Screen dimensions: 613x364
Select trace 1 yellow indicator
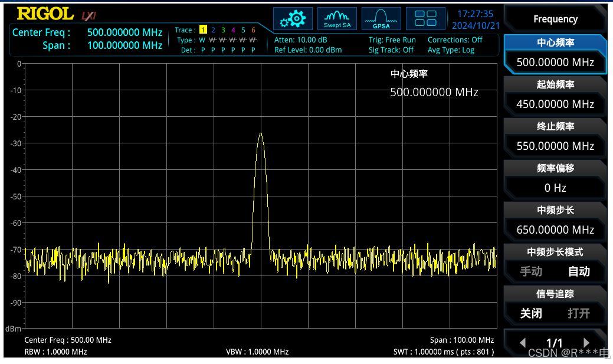tap(203, 29)
